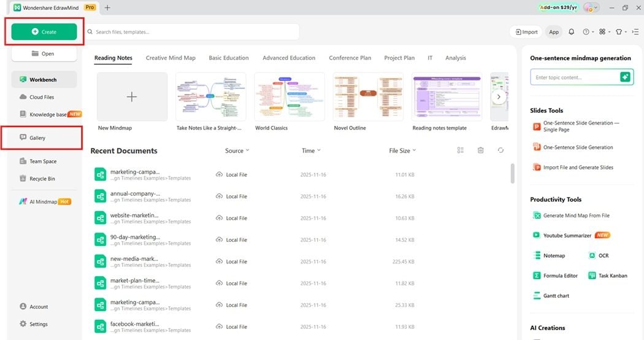Open Gallery from the sidebar
This screenshot has height=340, width=644.
point(33,137)
